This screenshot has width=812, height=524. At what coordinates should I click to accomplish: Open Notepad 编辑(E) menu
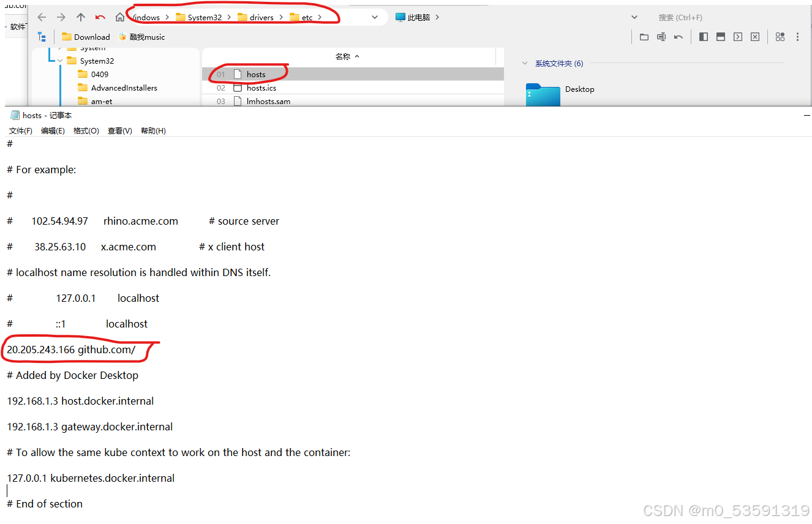53,131
